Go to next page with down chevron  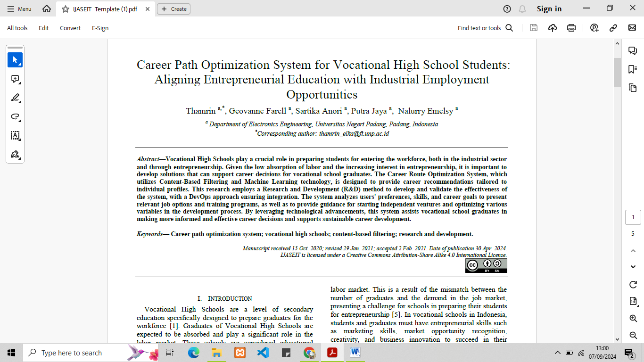click(633, 267)
